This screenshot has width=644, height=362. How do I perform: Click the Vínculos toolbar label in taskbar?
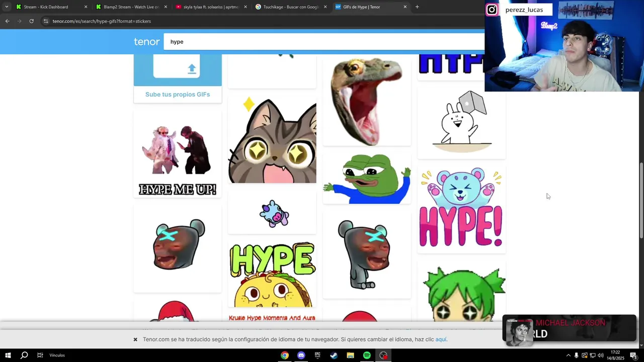click(x=57, y=355)
